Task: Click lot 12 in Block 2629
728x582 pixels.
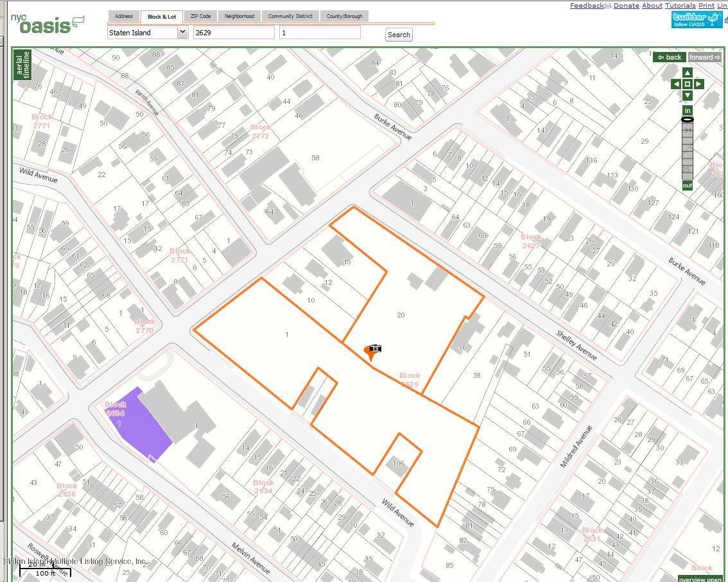Action: click(328, 282)
